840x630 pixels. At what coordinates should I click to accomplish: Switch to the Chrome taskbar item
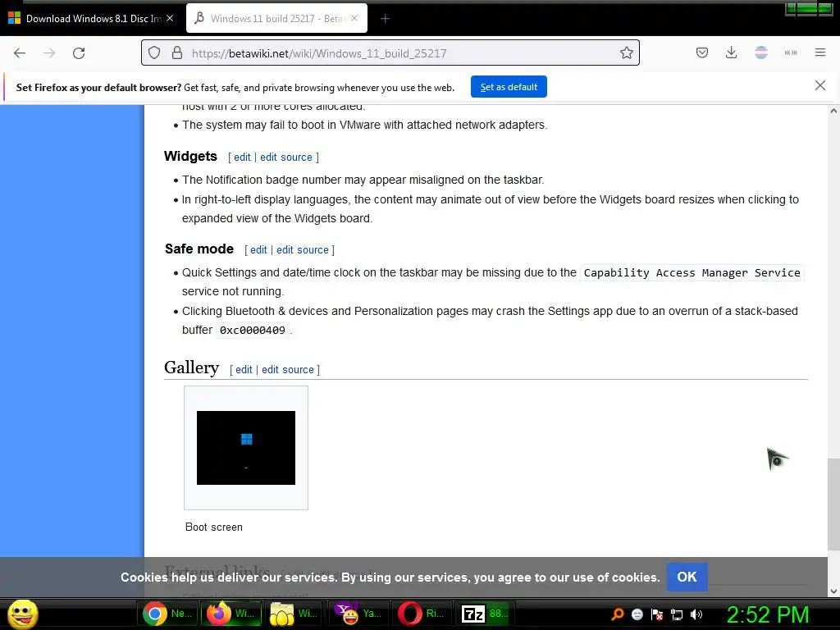click(167, 614)
